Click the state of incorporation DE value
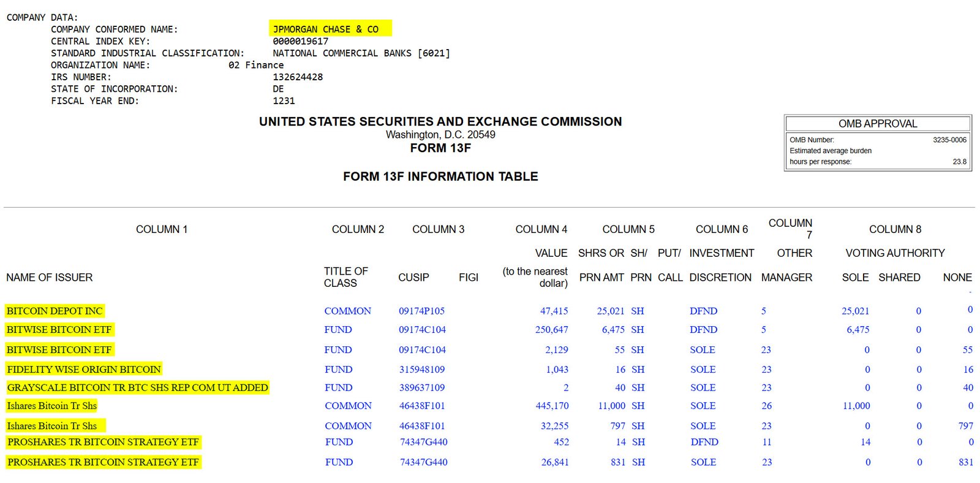Screen dimensions: 980x483 tap(278, 89)
